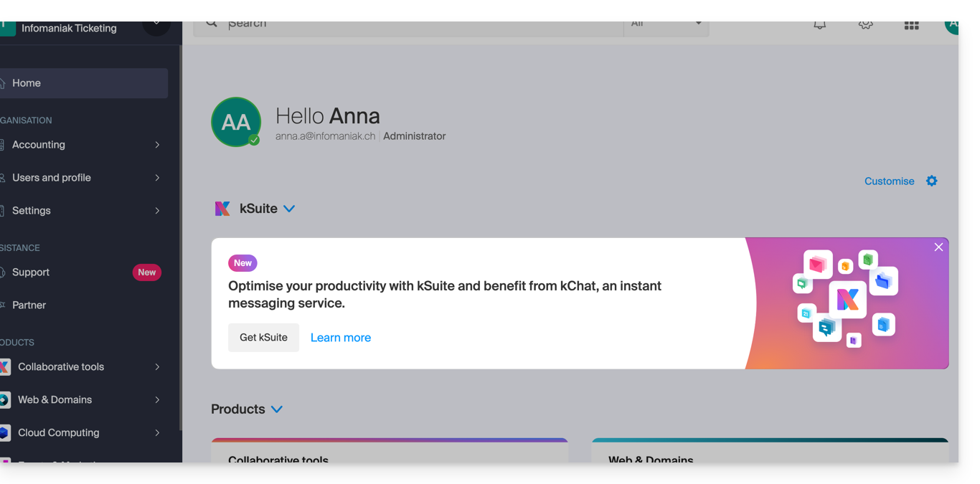Image resolution: width=980 pixels, height=484 pixels.
Task: Click the Customise gear icon
Action: pos(931,181)
